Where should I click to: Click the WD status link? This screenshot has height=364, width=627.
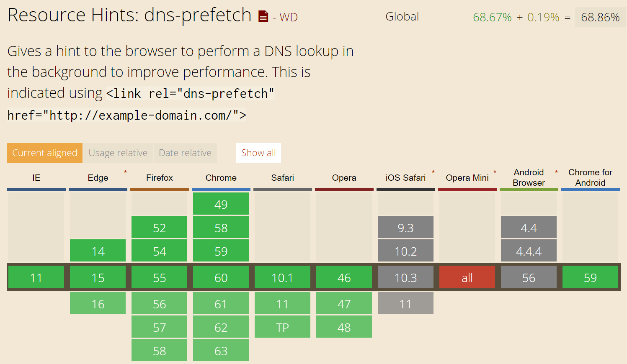coord(289,18)
